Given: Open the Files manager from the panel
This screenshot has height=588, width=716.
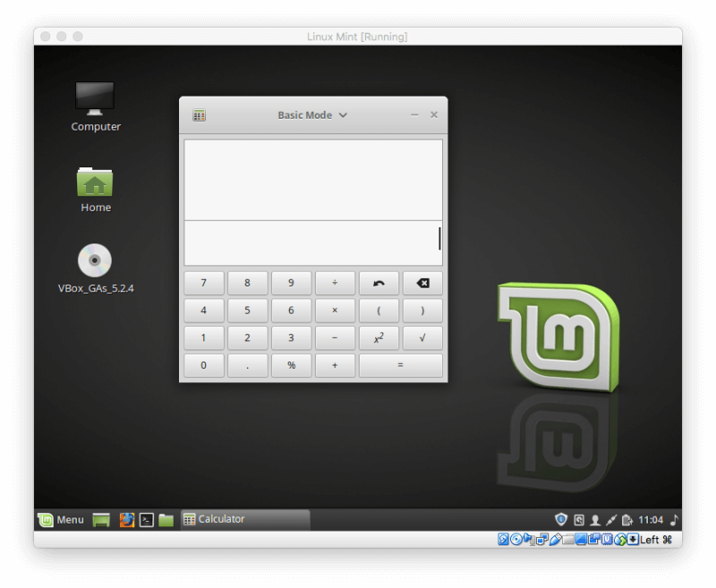Looking at the screenshot, I should (166, 519).
